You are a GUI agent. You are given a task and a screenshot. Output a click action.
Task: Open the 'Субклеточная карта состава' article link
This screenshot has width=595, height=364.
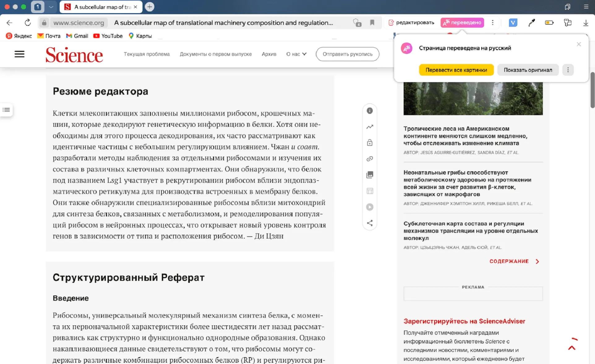point(471,231)
